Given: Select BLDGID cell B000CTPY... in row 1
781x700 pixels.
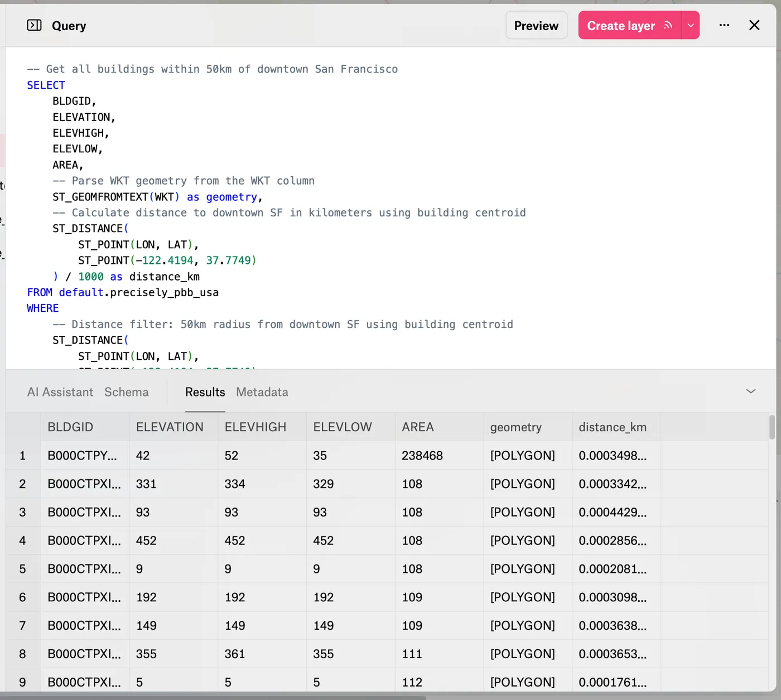Looking at the screenshot, I should (85, 456).
